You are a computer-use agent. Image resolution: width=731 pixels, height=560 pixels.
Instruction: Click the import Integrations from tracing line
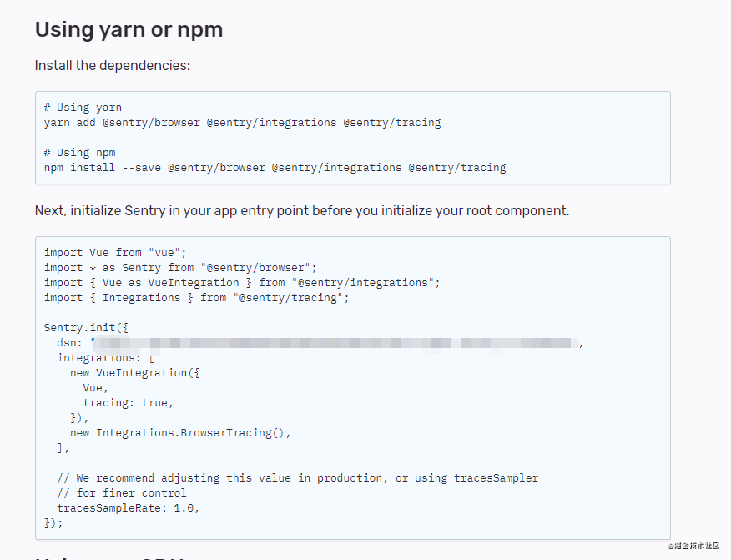(x=196, y=297)
